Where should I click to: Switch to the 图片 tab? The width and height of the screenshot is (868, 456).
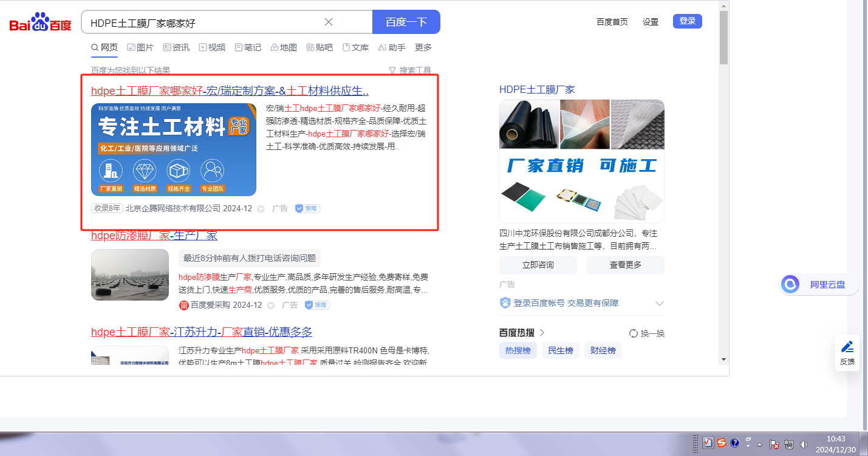(x=140, y=47)
